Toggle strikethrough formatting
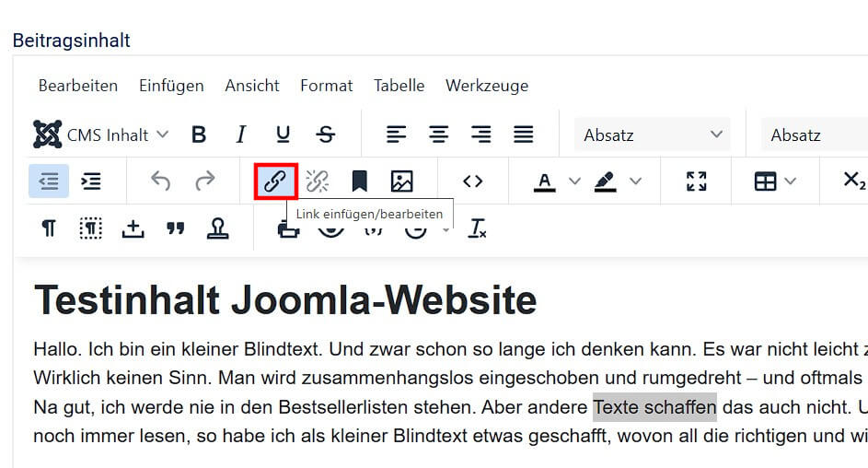Screen dimensions: 868x468 point(326,135)
